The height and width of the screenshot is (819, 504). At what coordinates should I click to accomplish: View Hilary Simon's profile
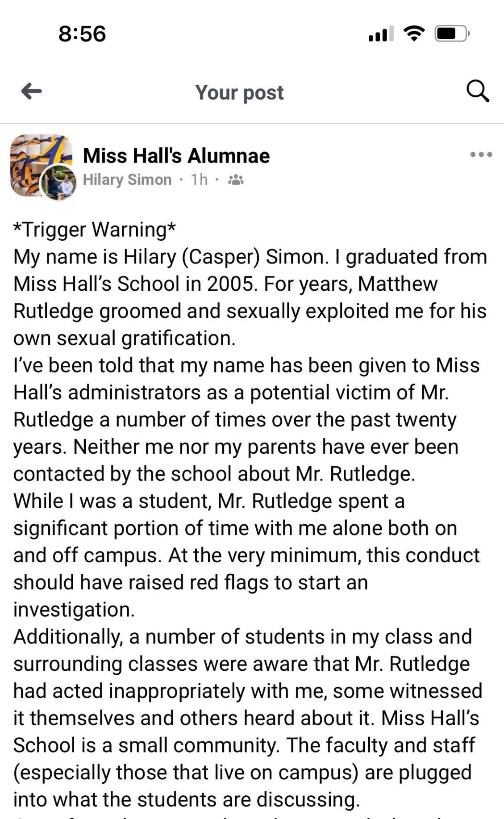(x=127, y=179)
